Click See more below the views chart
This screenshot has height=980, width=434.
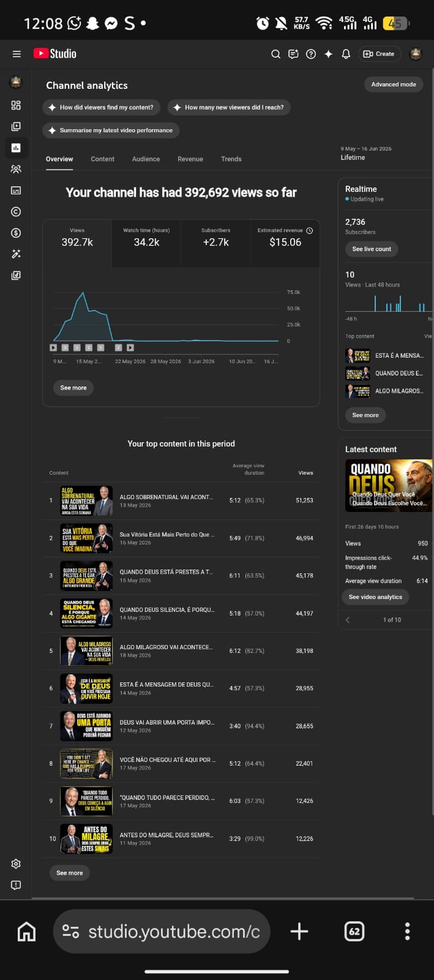tap(73, 388)
